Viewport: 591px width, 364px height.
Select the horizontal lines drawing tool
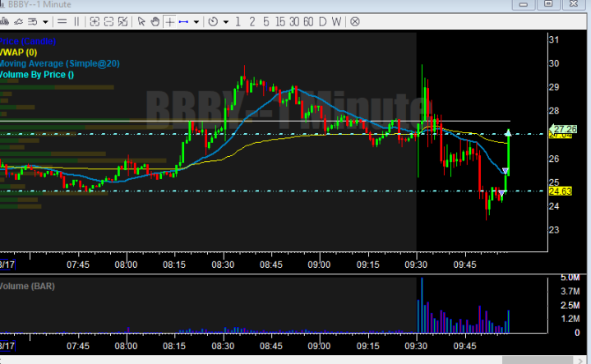[x=62, y=22]
